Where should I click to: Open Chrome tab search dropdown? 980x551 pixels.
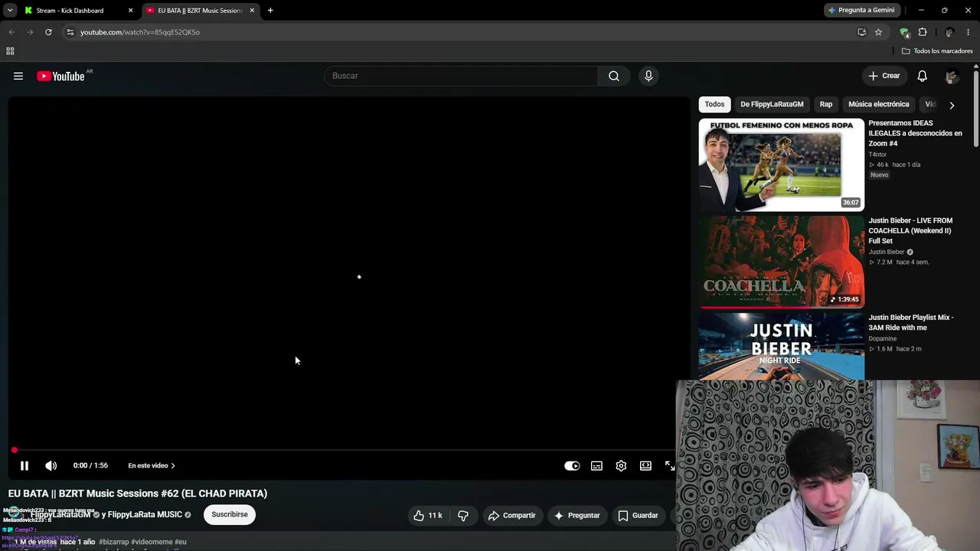point(9,11)
